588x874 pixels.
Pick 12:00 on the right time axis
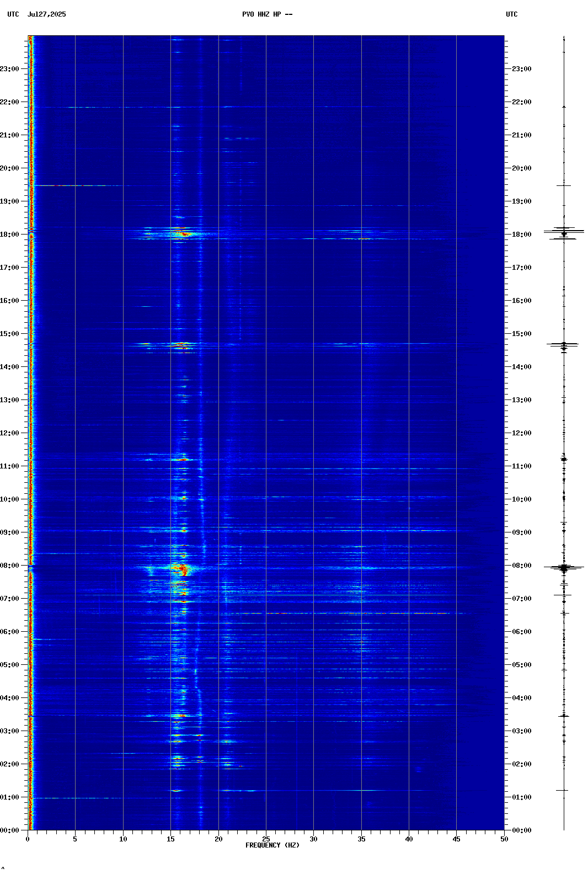522,433
